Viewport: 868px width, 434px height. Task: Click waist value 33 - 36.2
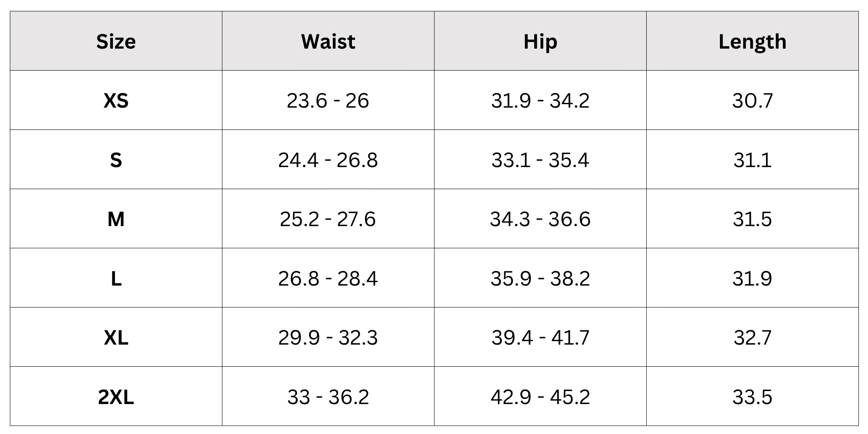point(328,397)
